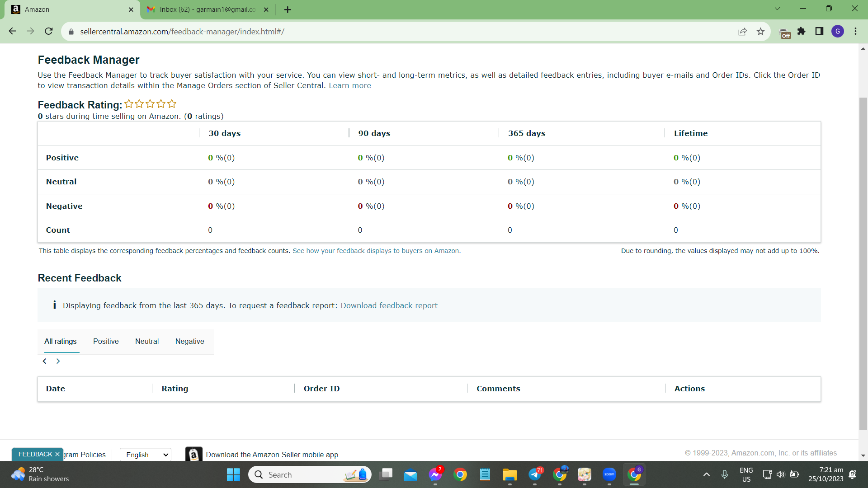
Task: Close the Gmail Inbox tab
Action: tap(266, 9)
